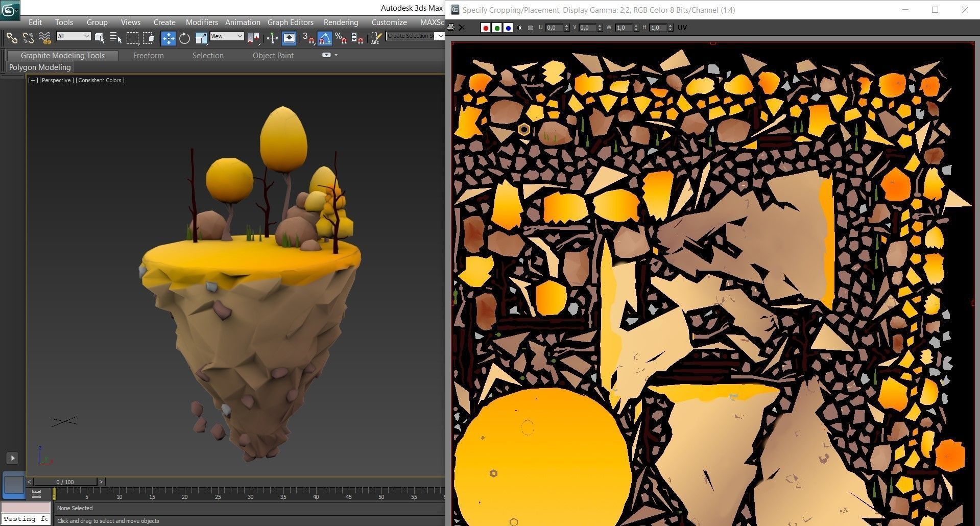Expand the ribbon options dropdown arrow
Image resolution: width=980 pixels, height=526 pixels.
point(336,55)
